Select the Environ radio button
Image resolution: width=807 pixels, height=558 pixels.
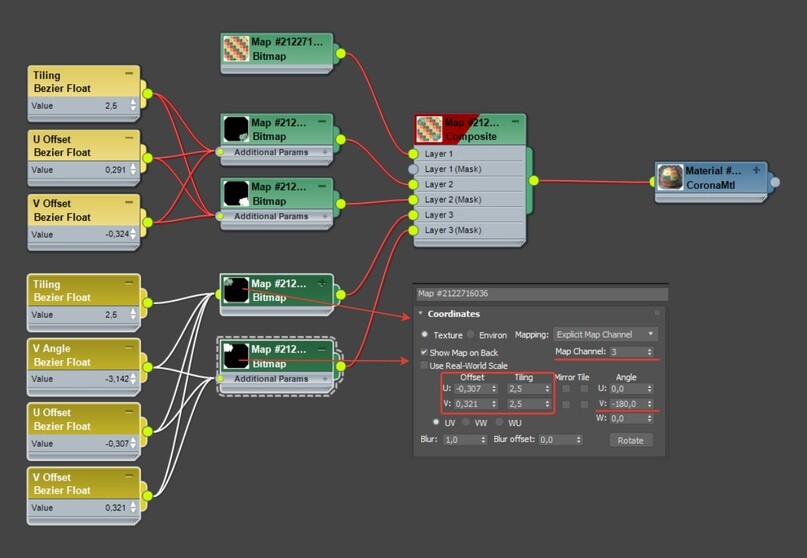point(470,334)
